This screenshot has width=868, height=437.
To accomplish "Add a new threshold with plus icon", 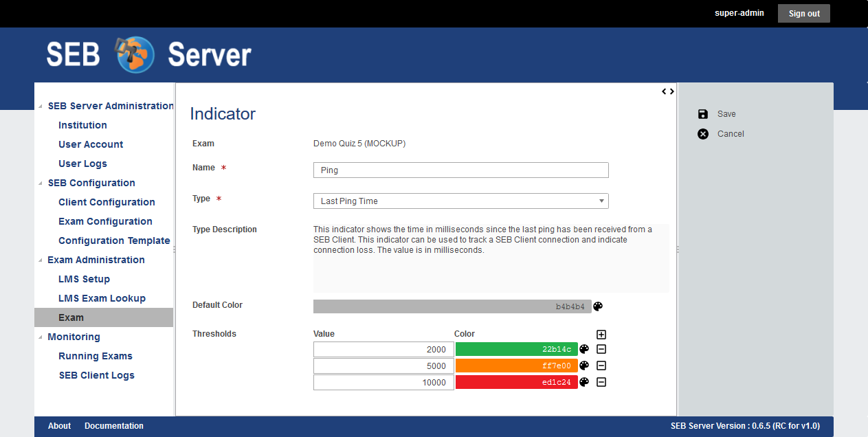I will pos(601,335).
